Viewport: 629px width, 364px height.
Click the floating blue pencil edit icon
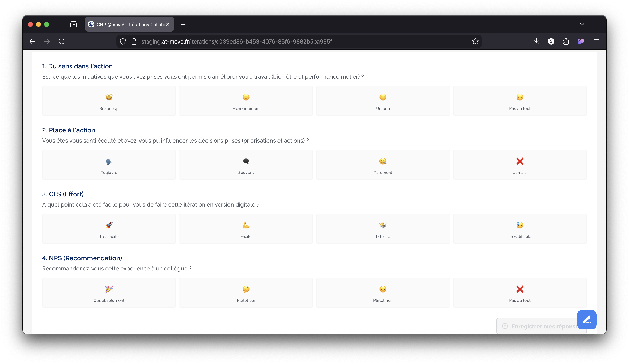[x=587, y=320]
